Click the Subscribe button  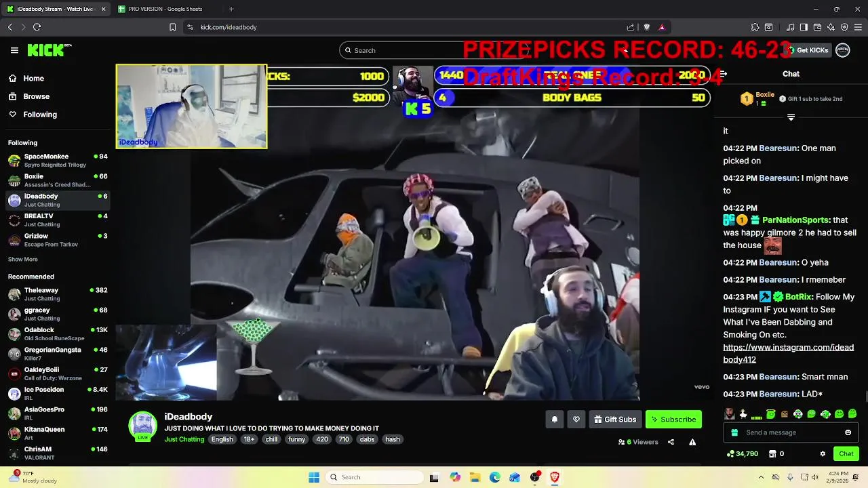tap(673, 420)
